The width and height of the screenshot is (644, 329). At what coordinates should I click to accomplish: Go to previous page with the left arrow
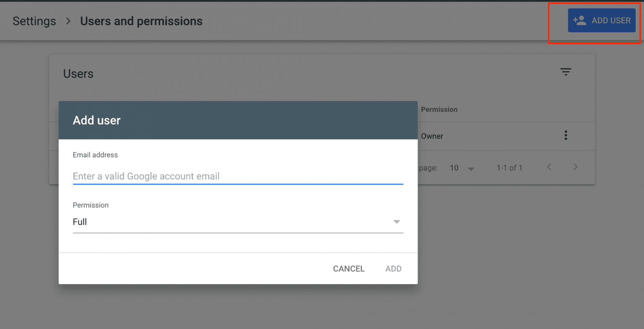[x=549, y=167]
